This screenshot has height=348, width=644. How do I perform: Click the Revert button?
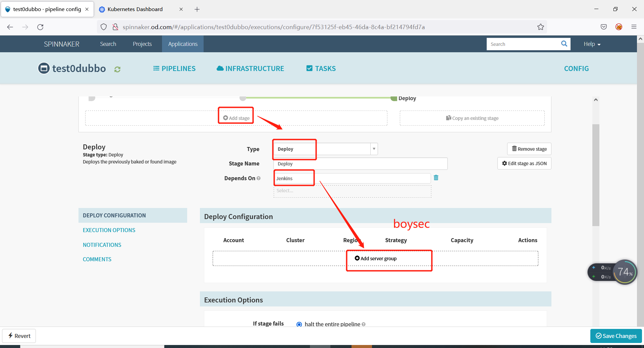(19, 336)
